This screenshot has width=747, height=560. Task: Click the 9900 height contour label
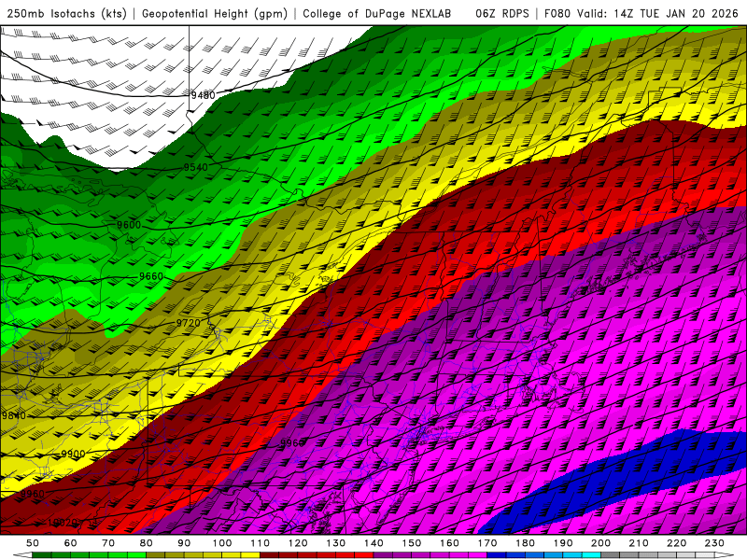[x=73, y=454]
